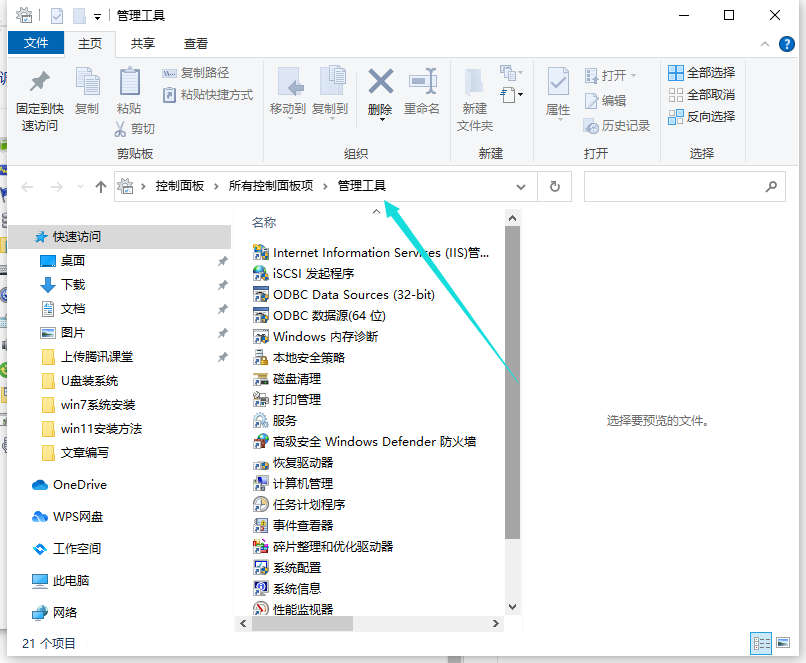Image resolution: width=806 pixels, height=663 pixels.
Task: Click the Refresh button beside address bar
Action: [554, 187]
